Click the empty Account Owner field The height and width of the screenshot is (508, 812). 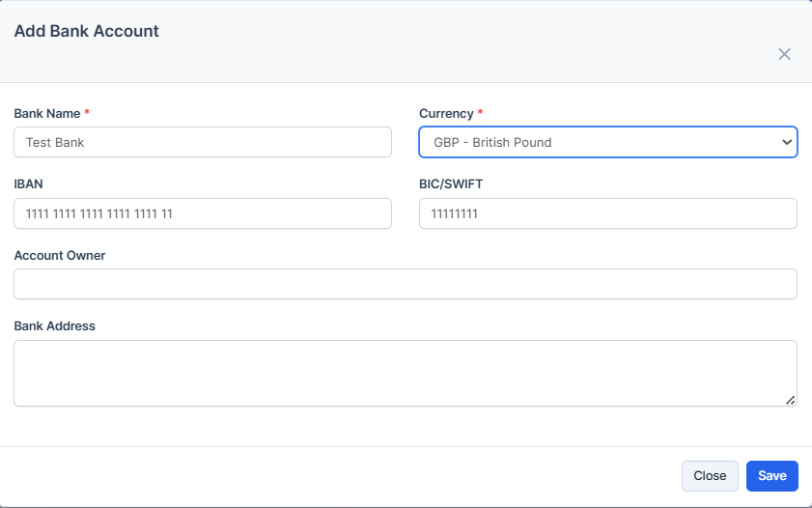click(406, 284)
